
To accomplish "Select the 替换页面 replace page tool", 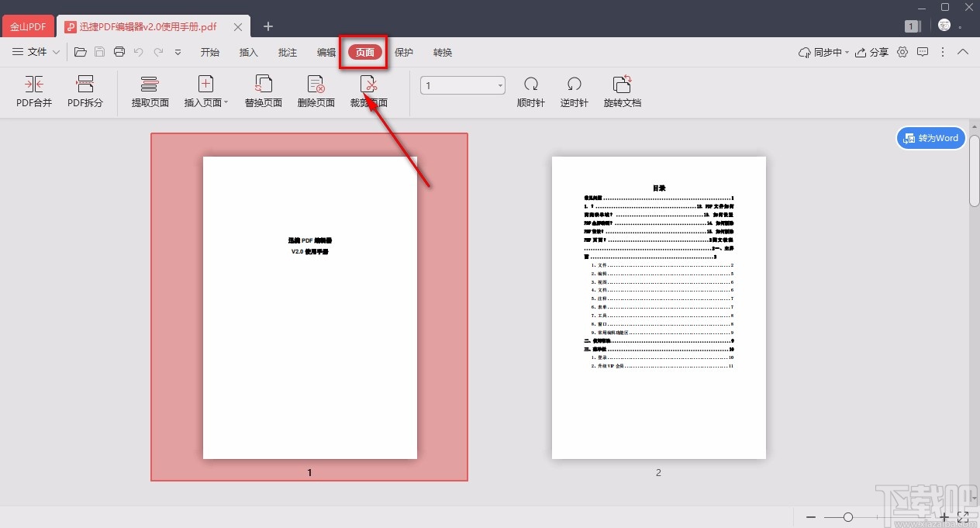I will pos(264,92).
